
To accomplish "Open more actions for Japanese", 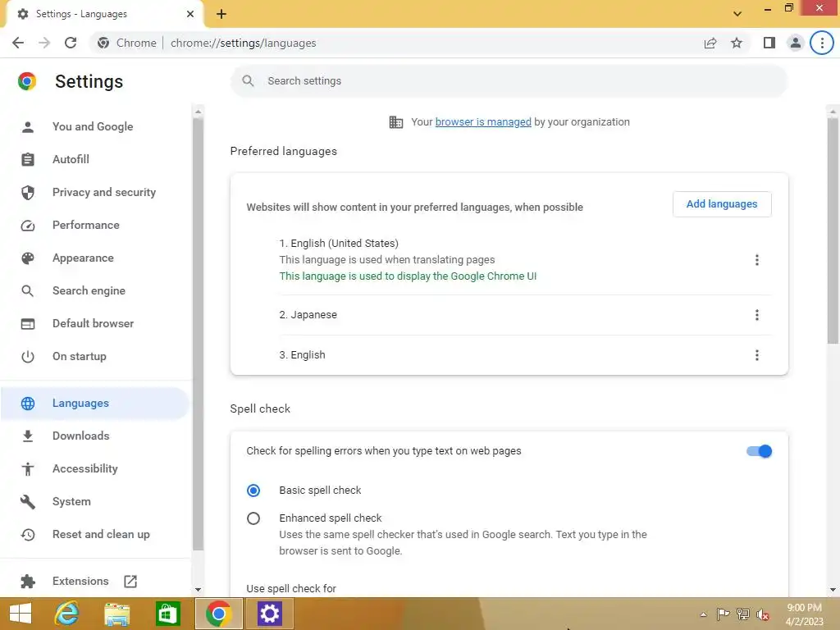I will click(756, 315).
